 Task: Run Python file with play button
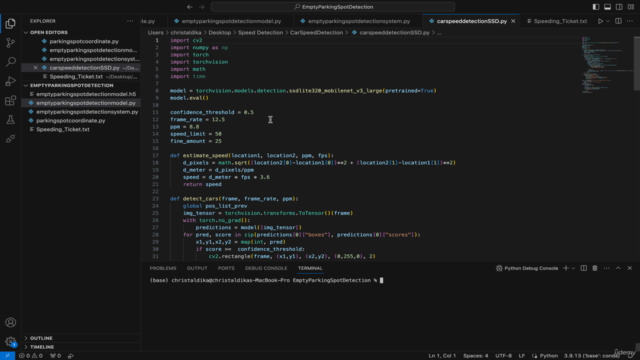(x=600, y=21)
